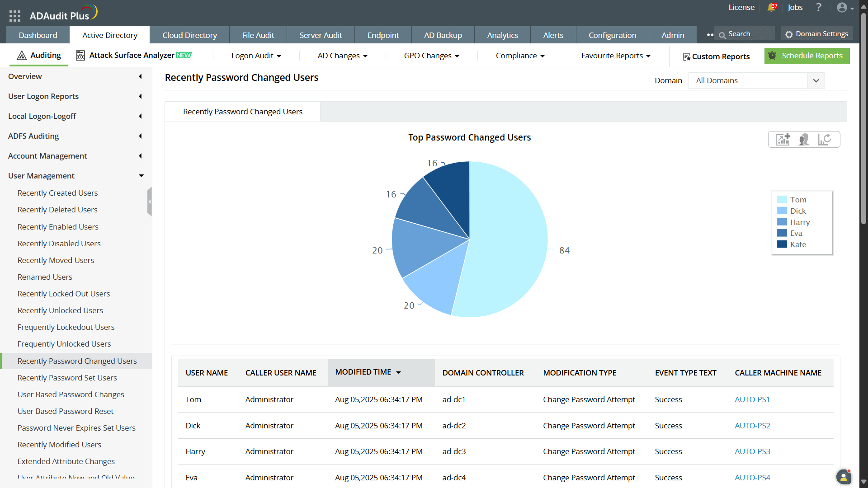This screenshot has width=868, height=488.
Task: Click the export chart icon above the pie chart
Action: 783,139
